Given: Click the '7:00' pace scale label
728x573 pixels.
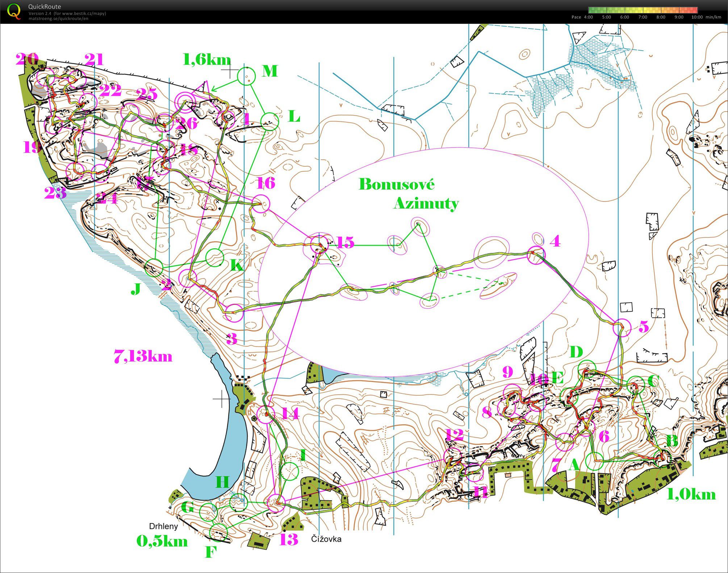Looking at the screenshot, I should 643,17.
